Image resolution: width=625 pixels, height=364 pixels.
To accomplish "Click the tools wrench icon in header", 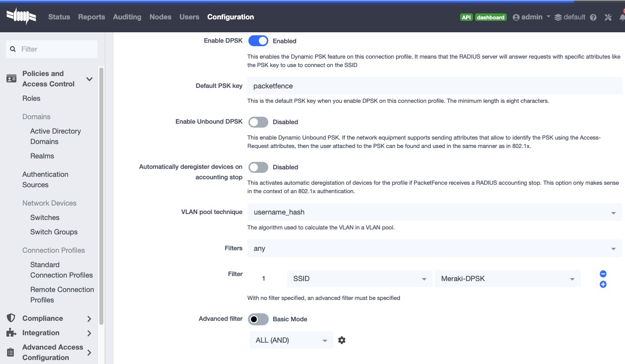I will pos(608,17).
